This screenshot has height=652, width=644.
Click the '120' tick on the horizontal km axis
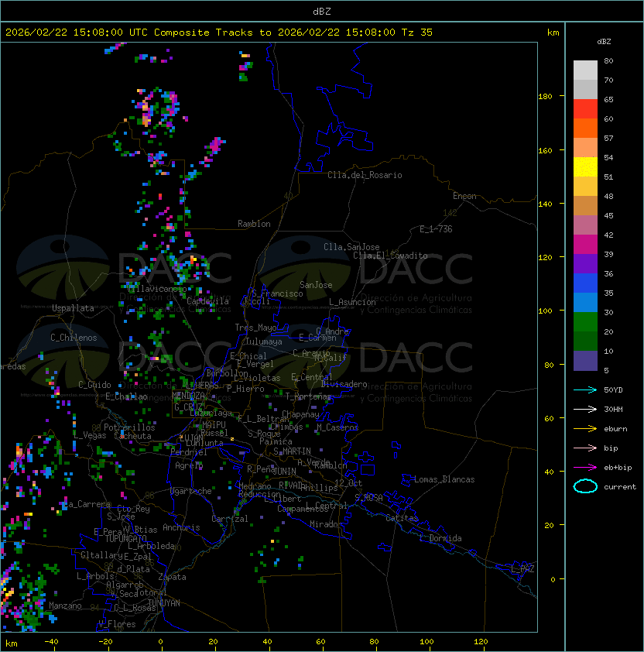point(481,642)
